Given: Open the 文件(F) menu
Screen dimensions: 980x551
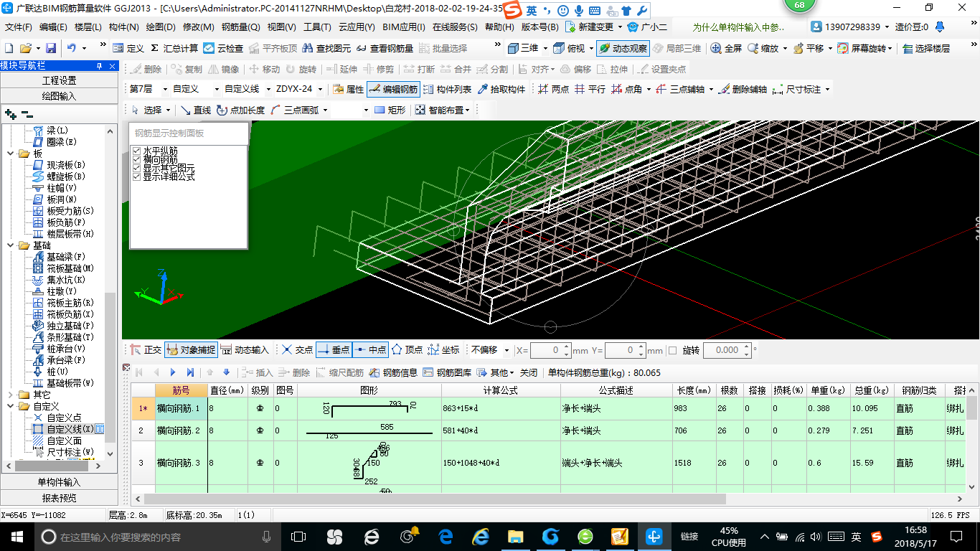Looking at the screenshot, I should coord(19,27).
